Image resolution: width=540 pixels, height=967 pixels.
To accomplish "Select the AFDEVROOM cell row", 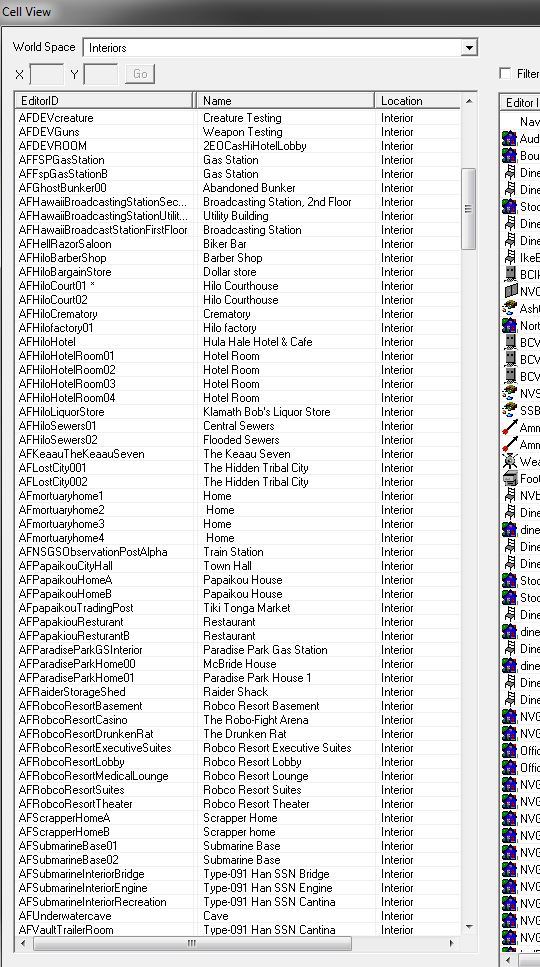I will click(238, 146).
